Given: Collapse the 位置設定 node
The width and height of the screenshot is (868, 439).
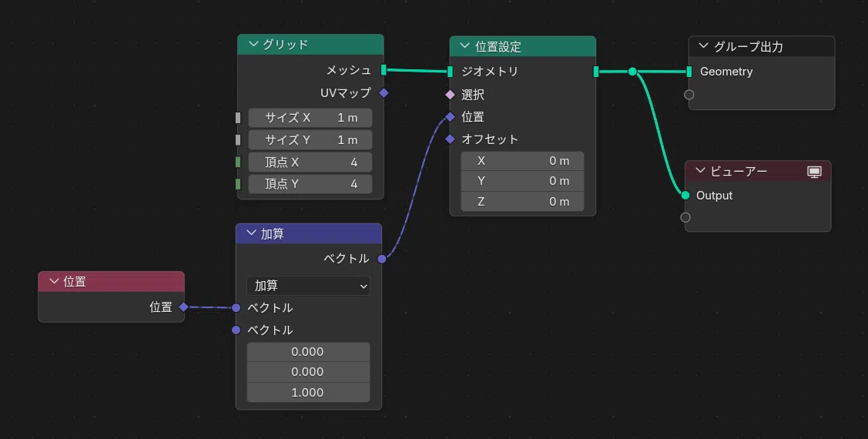Looking at the screenshot, I should pos(465,46).
